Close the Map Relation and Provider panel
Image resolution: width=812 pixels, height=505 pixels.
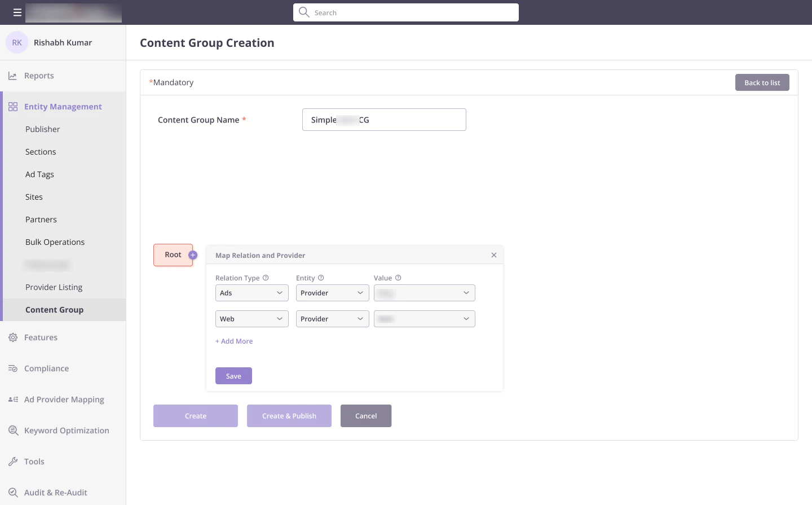(494, 255)
